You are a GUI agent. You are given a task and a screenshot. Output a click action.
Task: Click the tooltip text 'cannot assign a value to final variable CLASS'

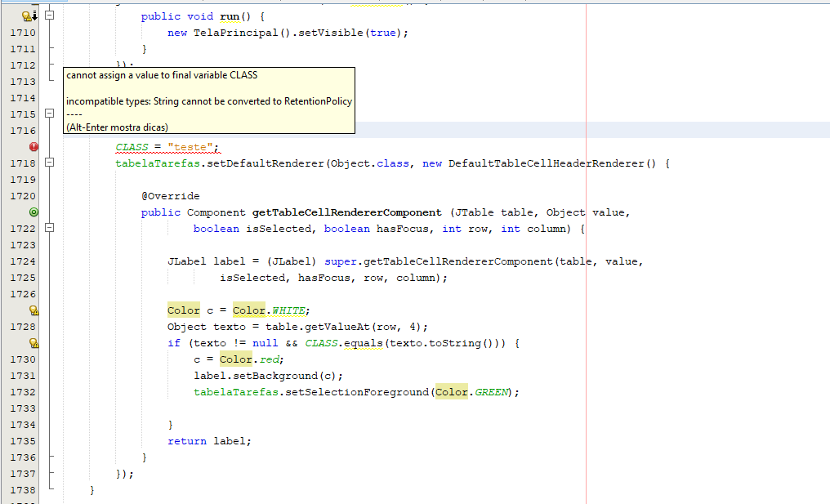(x=162, y=75)
